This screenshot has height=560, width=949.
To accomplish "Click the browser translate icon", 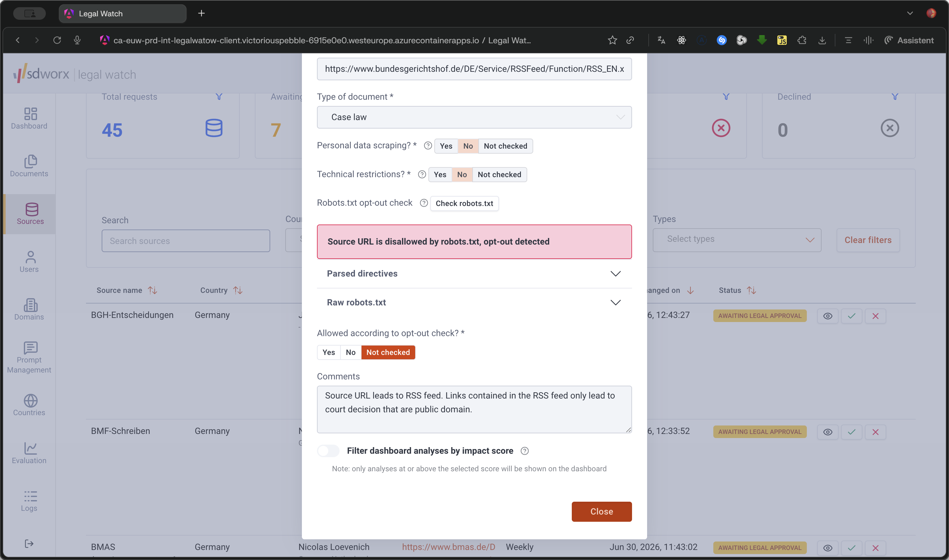I will (x=661, y=40).
